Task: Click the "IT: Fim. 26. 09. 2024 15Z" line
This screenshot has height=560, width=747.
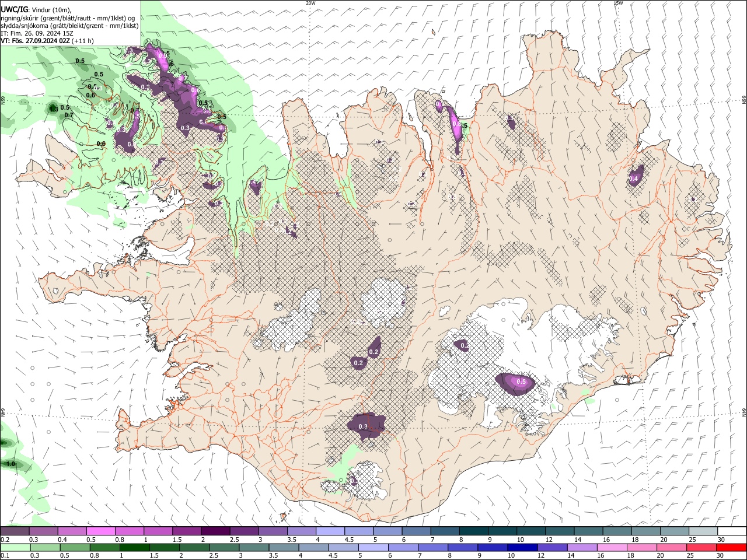Action: pyautogui.click(x=37, y=33)
